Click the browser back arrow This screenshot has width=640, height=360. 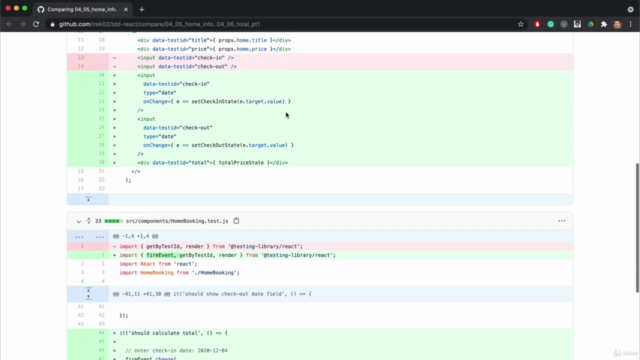click(x=9, y=24)
